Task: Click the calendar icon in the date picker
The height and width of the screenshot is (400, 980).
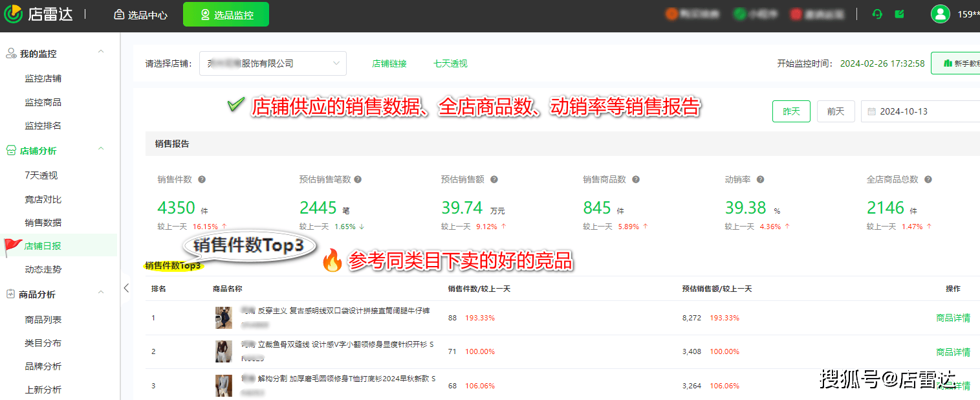Action: click(x=869, y=111)
